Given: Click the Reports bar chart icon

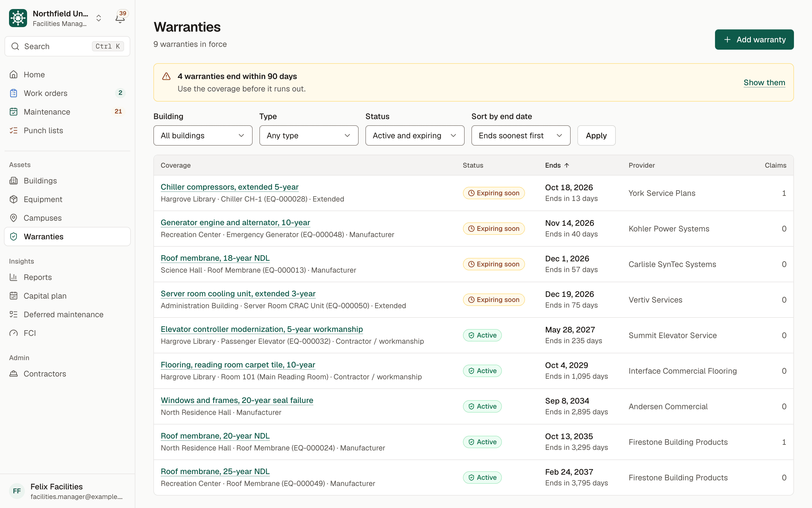Looking at the screenshot, I should tap(14, 277).
